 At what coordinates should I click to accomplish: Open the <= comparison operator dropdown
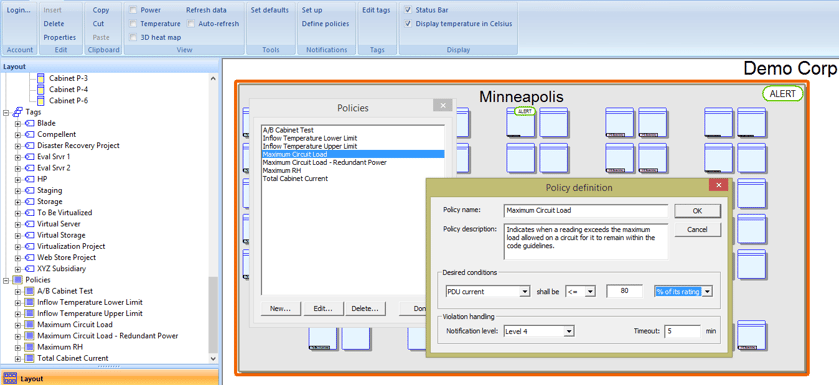tap(590, 291)
